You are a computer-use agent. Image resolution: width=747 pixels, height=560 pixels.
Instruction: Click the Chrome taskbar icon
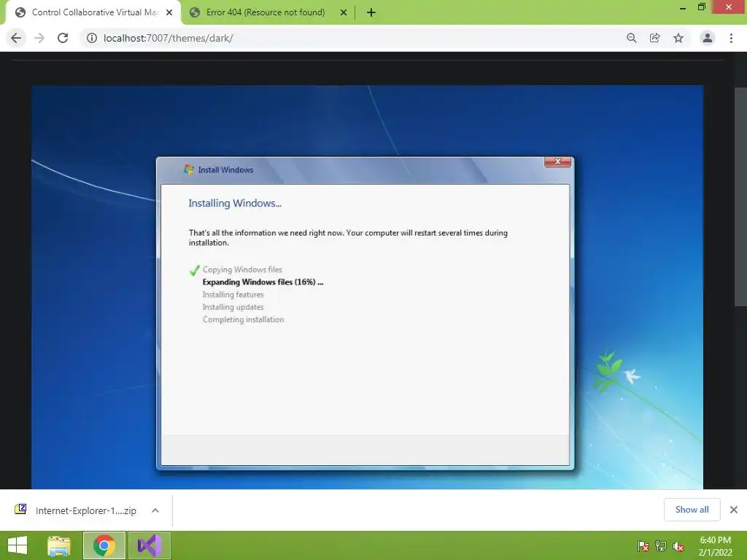click(x=104, y=545)
